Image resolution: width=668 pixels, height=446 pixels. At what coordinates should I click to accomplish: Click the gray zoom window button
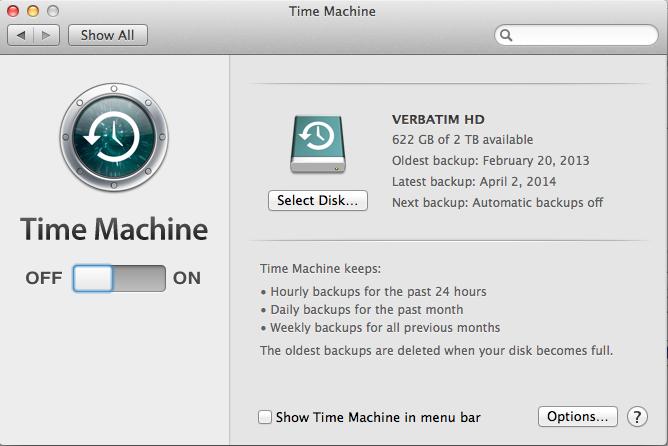[53, 11]
